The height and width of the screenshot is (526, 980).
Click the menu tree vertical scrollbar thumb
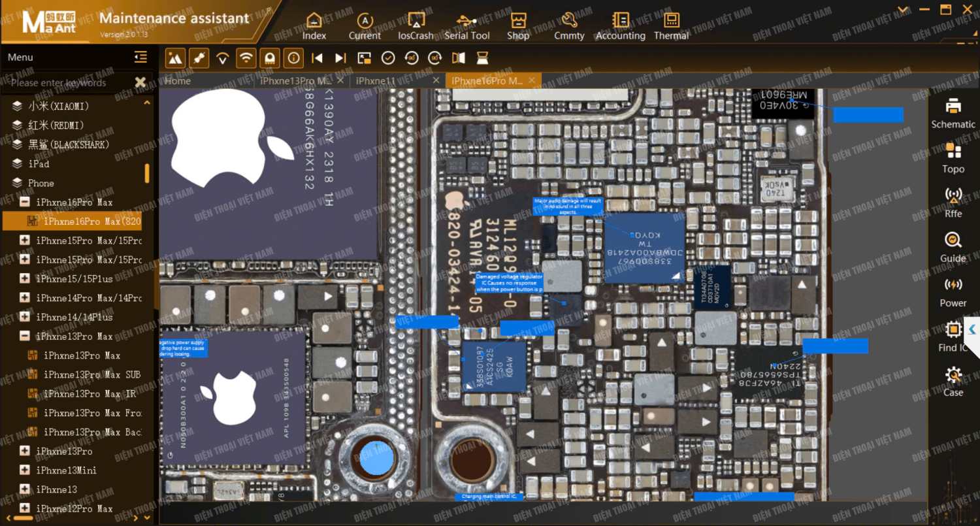(147, 173)
